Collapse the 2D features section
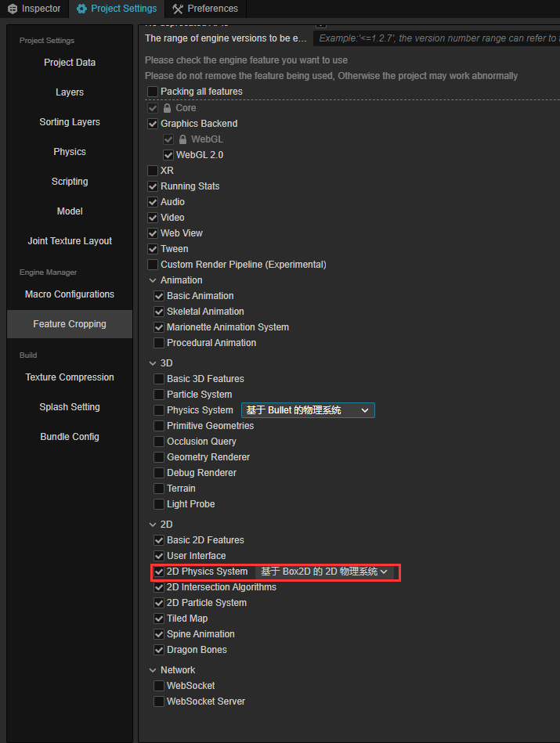Viewport: 560px width, 743px height. 153,525
